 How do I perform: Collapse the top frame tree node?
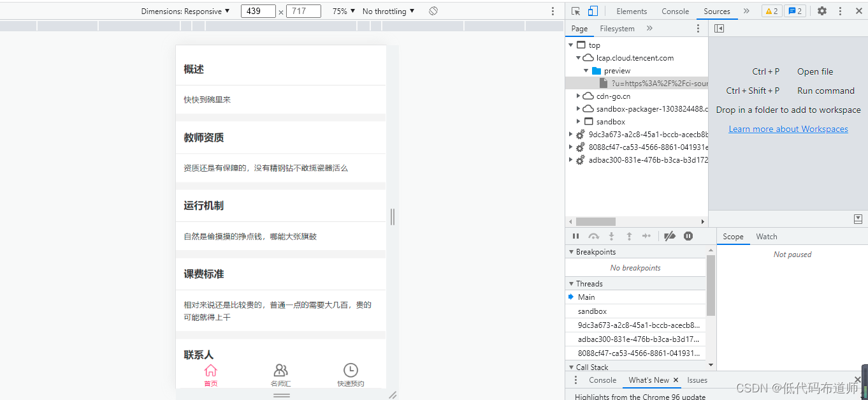(x=571, y=45)
